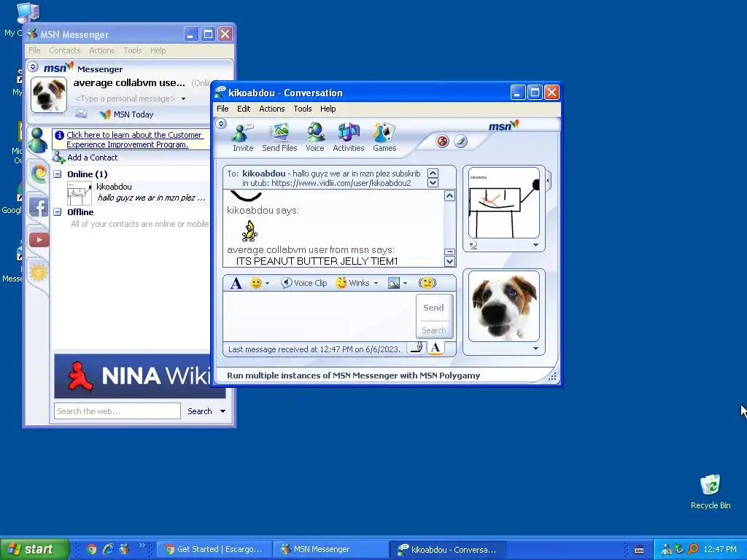
Task: Click the webcam icon under kikoabdou's picture
Action: (x=473, y=245)
